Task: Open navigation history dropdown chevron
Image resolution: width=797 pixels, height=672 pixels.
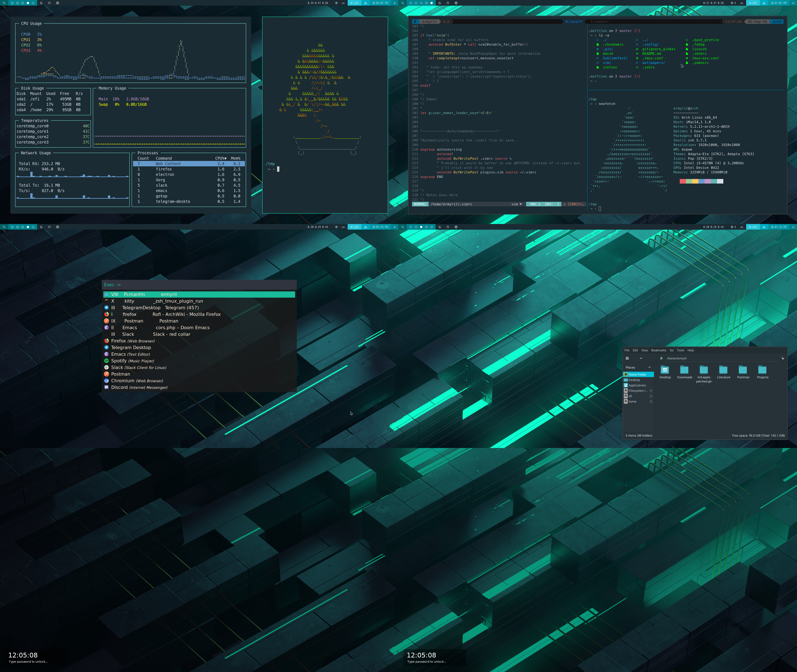Action: (641, 358)
